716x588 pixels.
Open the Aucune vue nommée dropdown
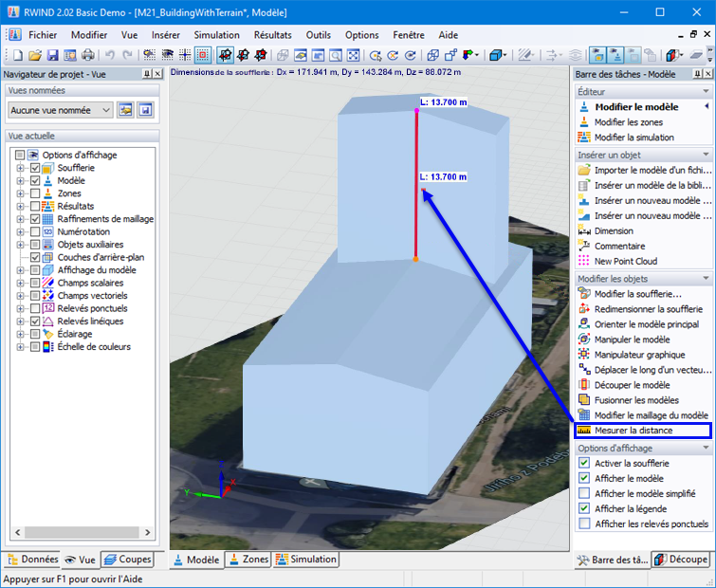pyautogui.click(x=61, y=110)
